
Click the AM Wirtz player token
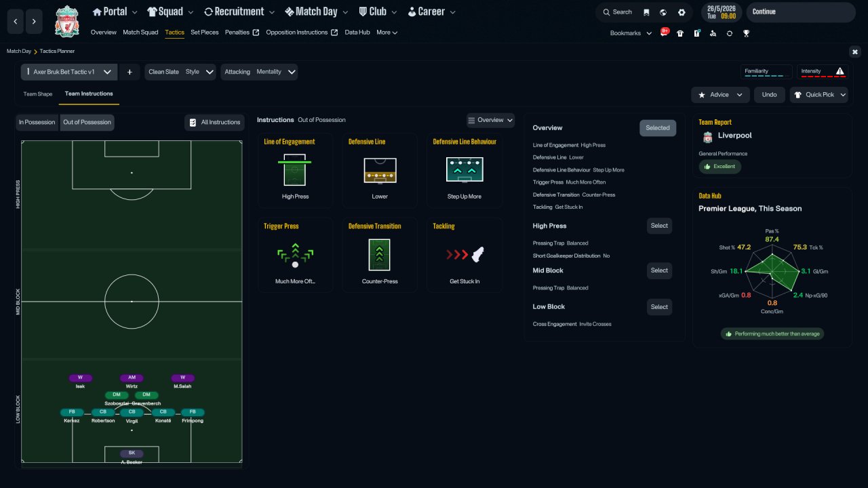tap(132, 381)
